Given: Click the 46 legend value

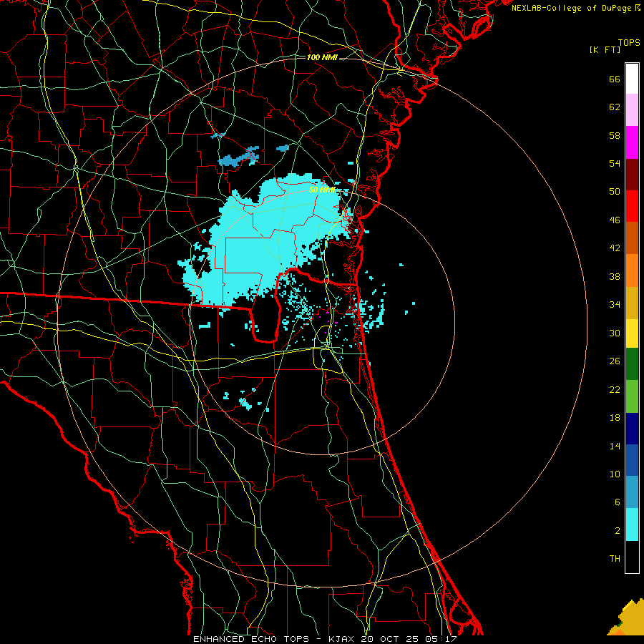Looking at the screenshot, I should pos(615,220).
